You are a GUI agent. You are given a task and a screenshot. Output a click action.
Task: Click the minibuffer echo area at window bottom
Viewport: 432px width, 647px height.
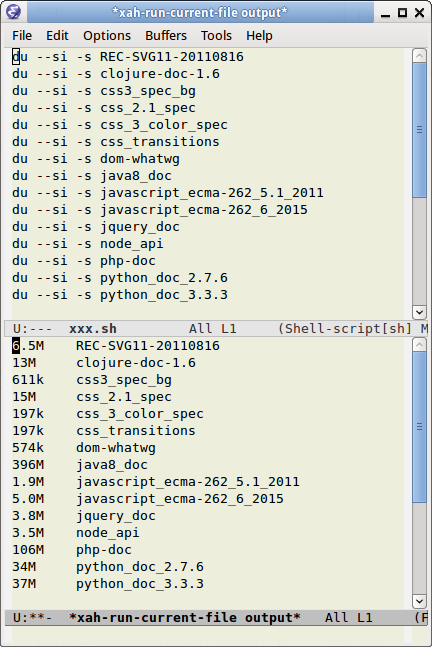216,635
